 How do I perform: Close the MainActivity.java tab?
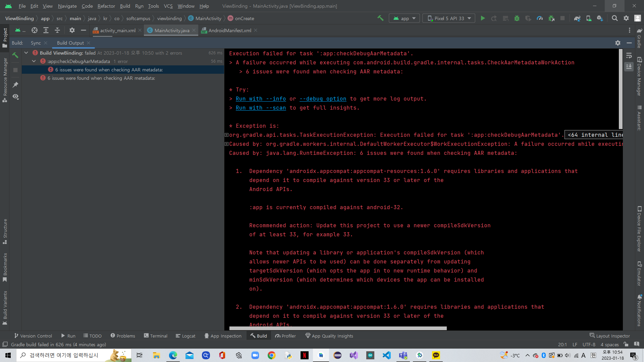tap(194, 31)
